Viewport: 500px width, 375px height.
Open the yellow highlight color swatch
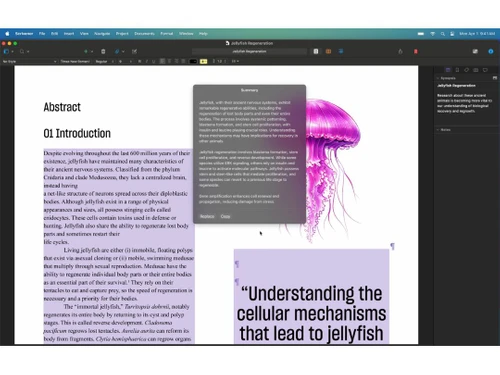[204, 61]
